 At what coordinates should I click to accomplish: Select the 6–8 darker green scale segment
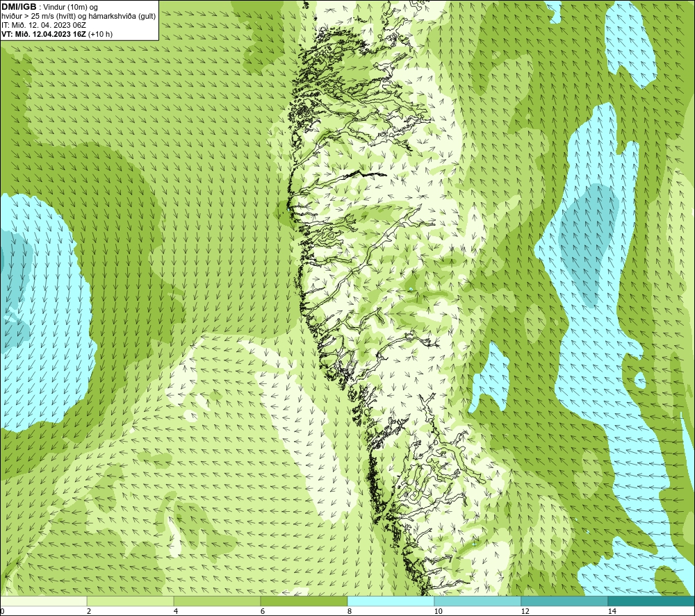point(304,601)
